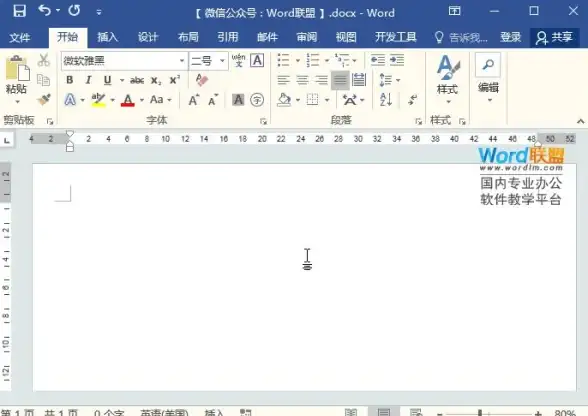Cut selection with the scissors icon
Image resolution: width=588 pixels, height=416 pixels.
(44, 60)
